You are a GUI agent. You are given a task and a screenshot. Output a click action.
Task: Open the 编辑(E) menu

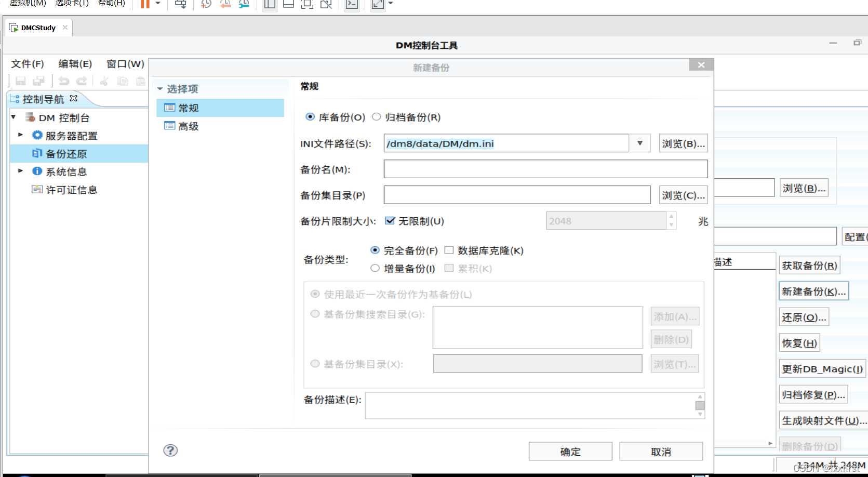click(75, 63)
